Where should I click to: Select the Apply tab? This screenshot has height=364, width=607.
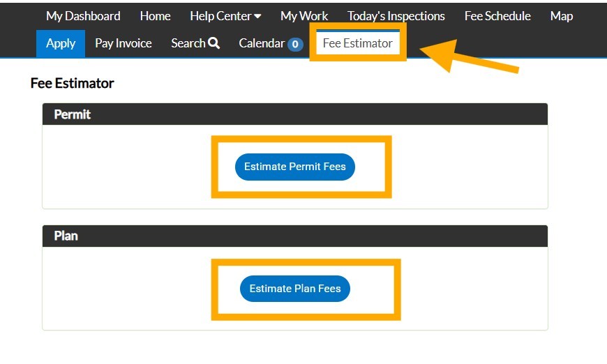(x=61, y=43)
